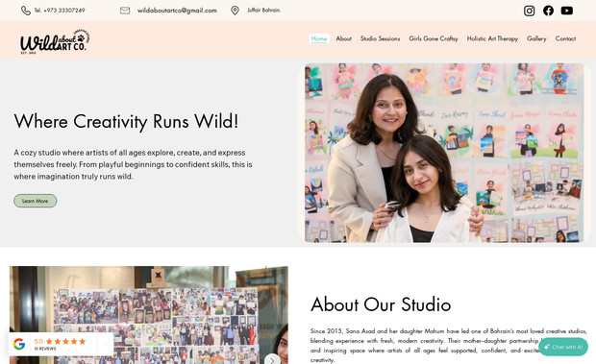
Task: Click the orange five-star rating
Action: pos(65,341)
